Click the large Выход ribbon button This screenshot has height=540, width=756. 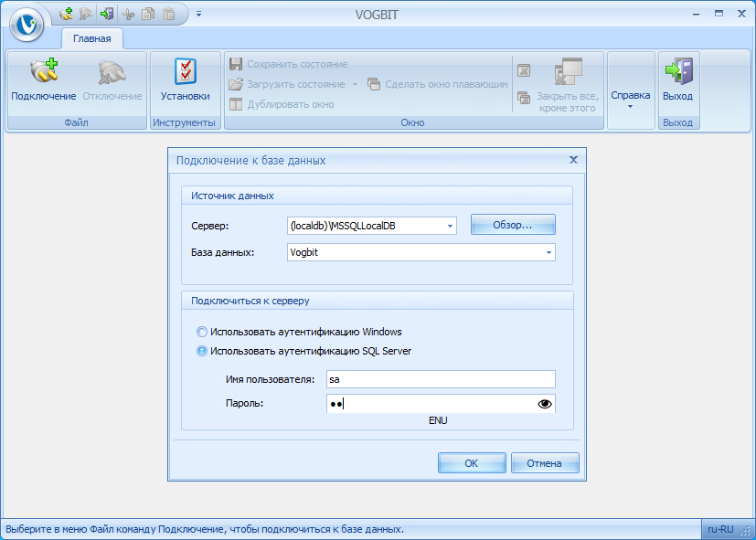tap(678, 80)
